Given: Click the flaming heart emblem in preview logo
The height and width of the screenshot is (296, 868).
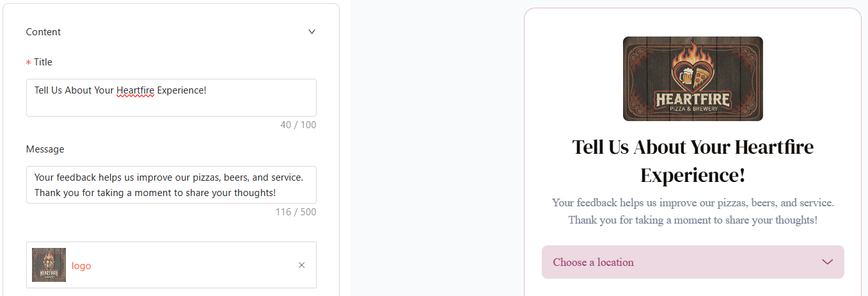Looking at the screenshot, I should [693, 69].
